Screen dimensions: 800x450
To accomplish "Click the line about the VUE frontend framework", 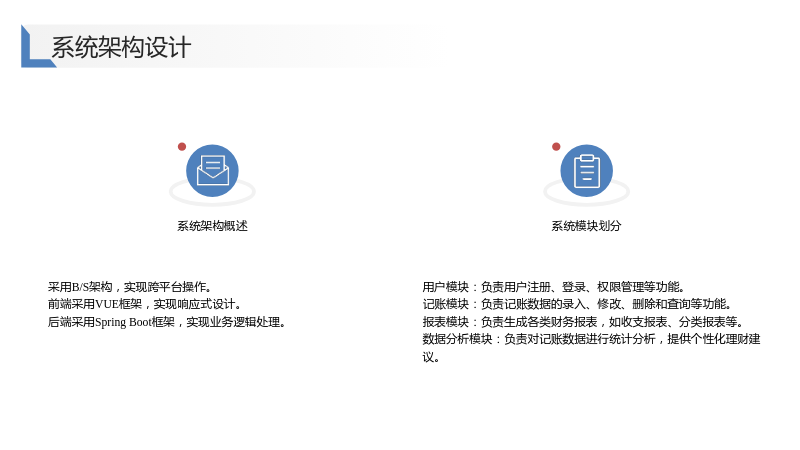I will (x=144, y=304).
